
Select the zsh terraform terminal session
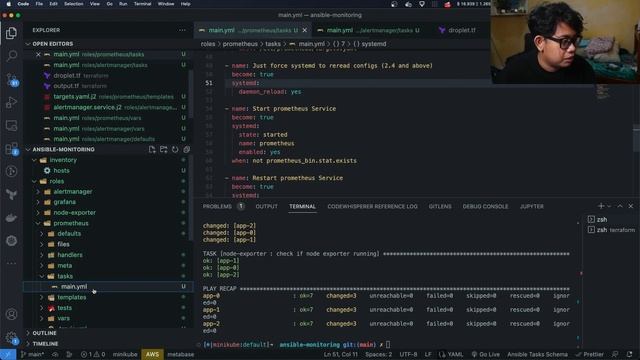pyautogui.click(x=611, y=230)
